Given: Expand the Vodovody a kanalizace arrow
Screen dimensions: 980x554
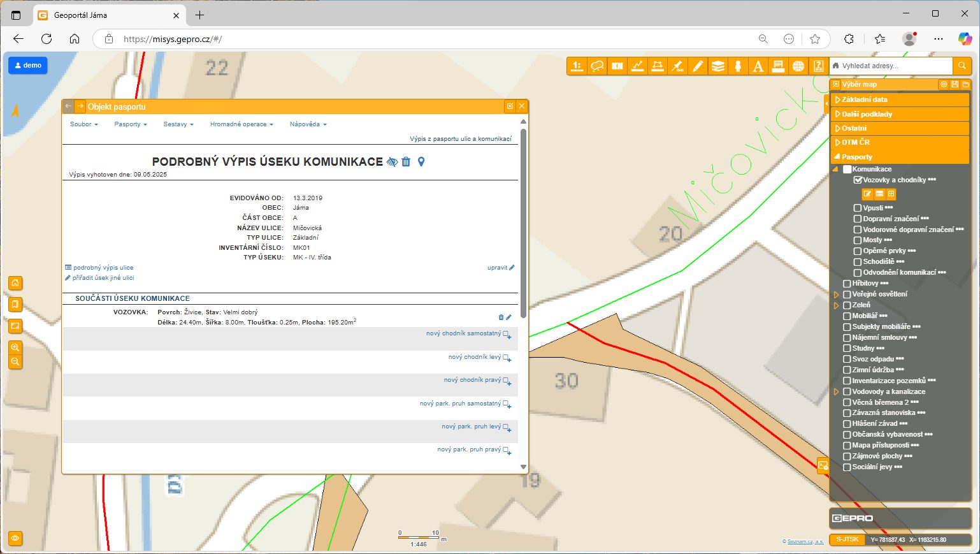Looking at the screenshot, I should pos(836,391).
